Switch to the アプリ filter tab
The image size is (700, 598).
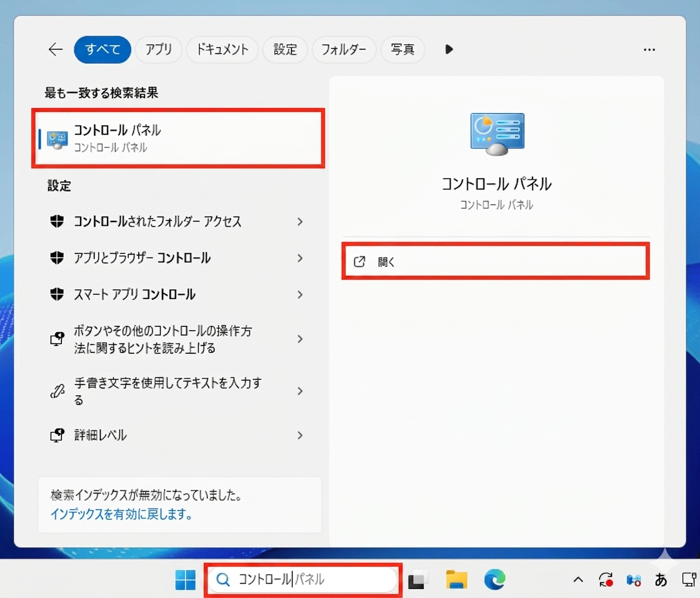159,49
